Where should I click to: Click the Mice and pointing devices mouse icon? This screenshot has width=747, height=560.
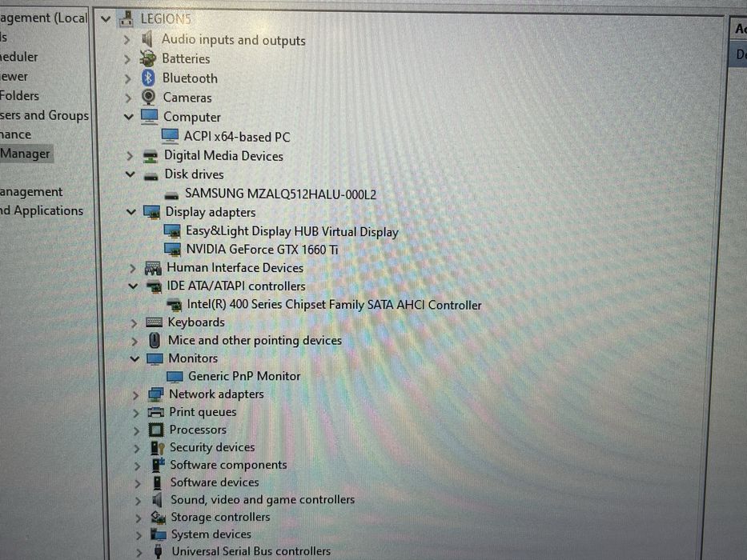[155, 340]
